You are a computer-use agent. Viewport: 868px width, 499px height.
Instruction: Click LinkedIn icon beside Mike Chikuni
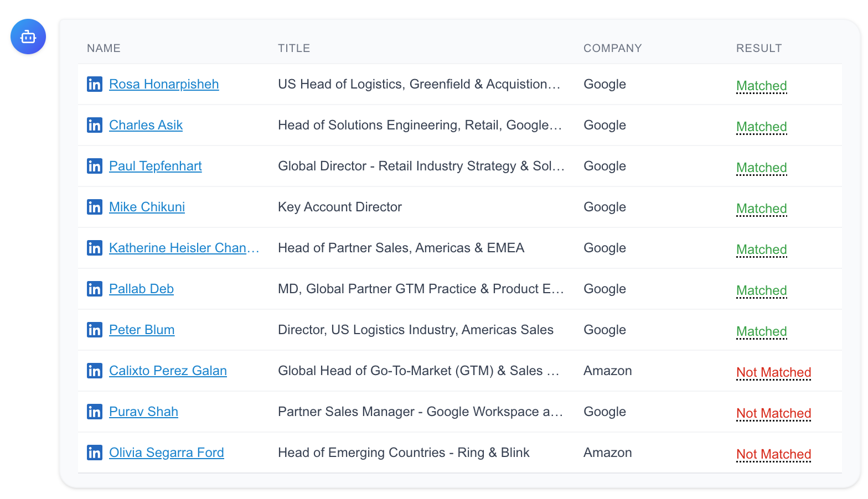pos(95,207)
